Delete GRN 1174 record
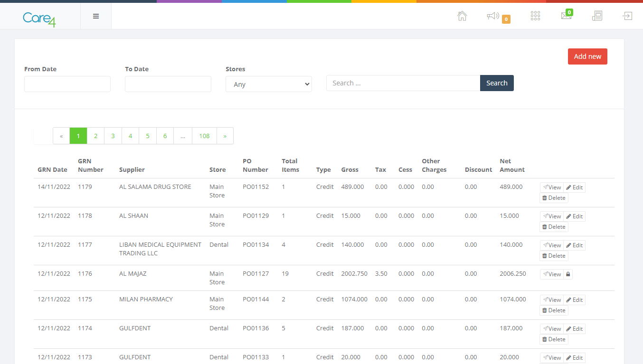This screenshot has width=643, height=364. tap(554, 339)
